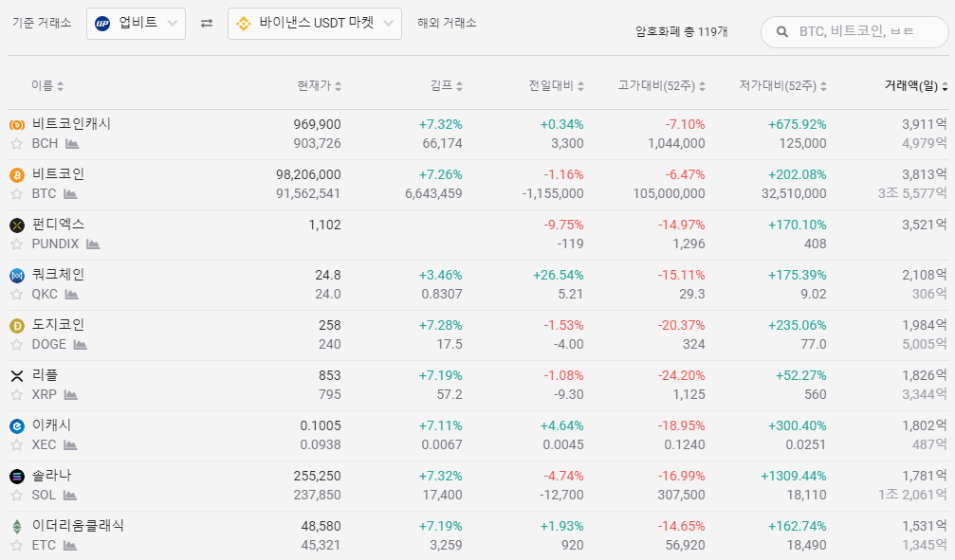Swap exchanges with the double-arrow icon
Image resolution: width=955 pixels, height=560 pixels.
coord(207,24)
